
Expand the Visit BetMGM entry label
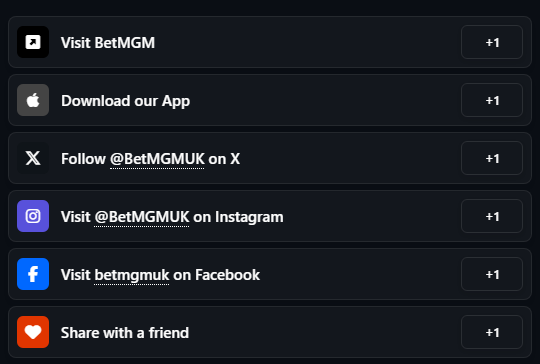pyautogui.click(x=108, y=43)
